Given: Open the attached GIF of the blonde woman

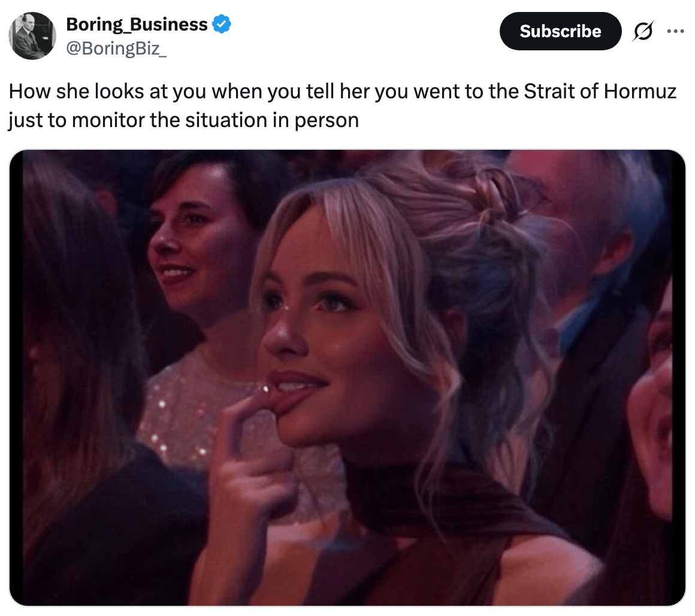Looking at the screenshot, I should pyautogui.click(x=347, y=378).
